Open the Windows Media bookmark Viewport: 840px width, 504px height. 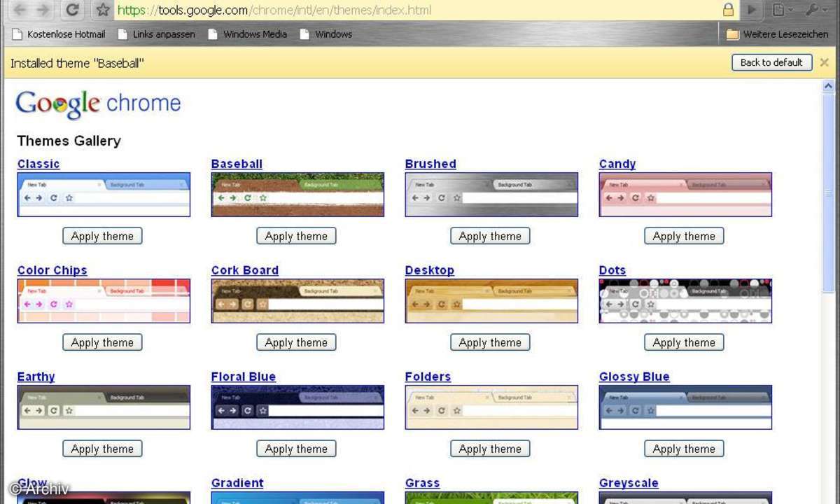click(x=248, y=34)
